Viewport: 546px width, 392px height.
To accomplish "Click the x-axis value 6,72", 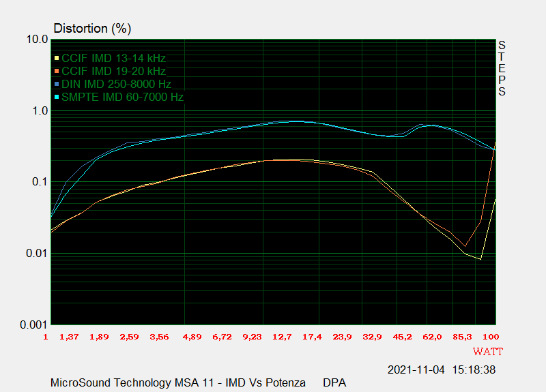I will [x=222, y=337].
